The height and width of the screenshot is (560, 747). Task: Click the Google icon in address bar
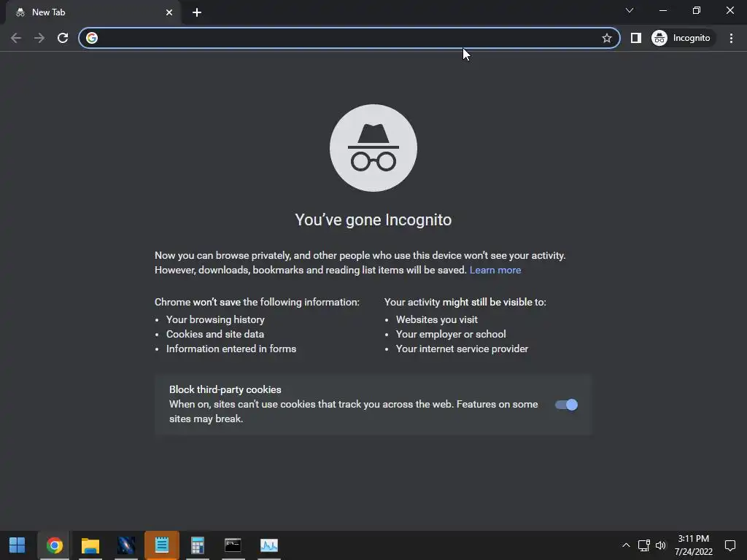tap(92, 38)
